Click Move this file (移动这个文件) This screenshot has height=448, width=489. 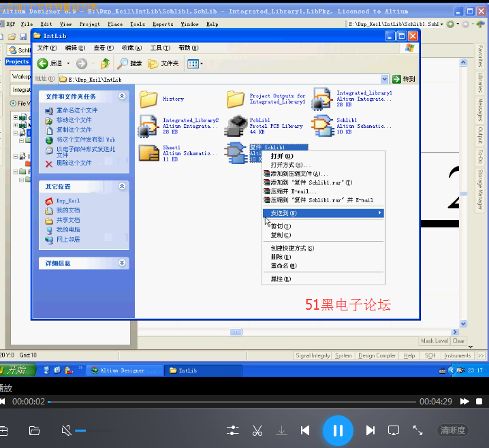pos(74,120)
